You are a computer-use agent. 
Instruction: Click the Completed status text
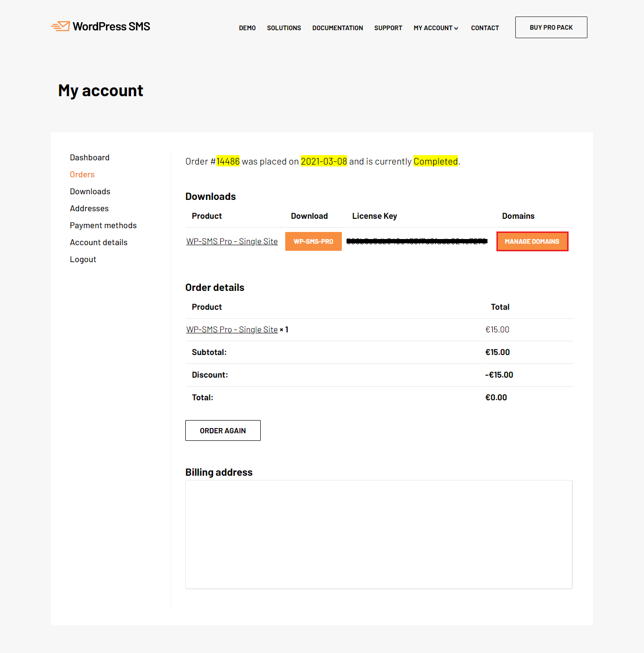(436, 161)
